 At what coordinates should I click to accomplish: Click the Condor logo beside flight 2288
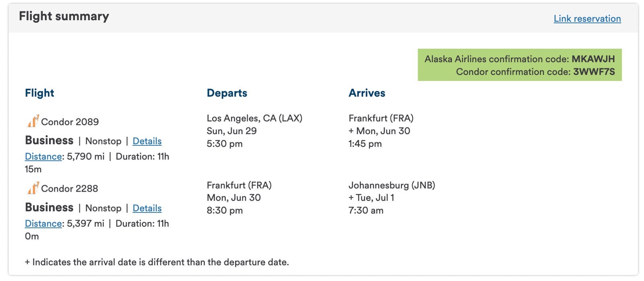point(33,188)
